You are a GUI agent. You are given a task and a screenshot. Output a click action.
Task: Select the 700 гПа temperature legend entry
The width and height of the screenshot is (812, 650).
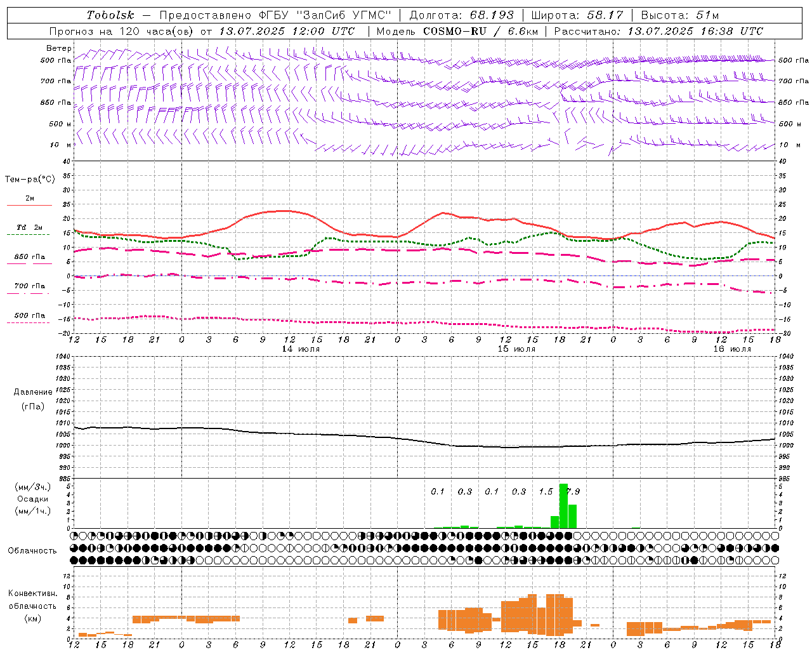[29, 286]
